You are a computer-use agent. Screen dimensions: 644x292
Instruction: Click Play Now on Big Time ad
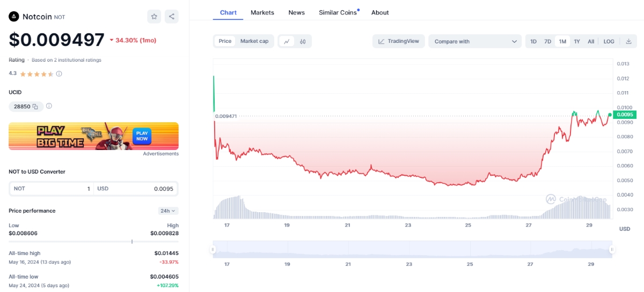click(x=142, y=136)
